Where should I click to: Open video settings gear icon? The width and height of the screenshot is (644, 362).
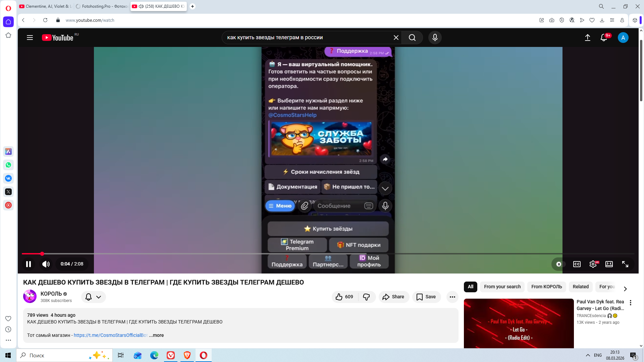(593, 264)
